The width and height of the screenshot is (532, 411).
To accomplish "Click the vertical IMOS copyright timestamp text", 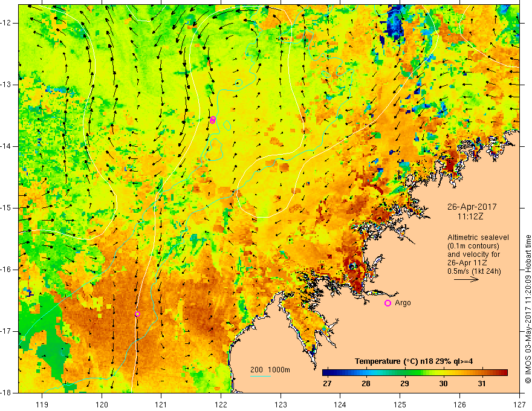I will point(528,309).
